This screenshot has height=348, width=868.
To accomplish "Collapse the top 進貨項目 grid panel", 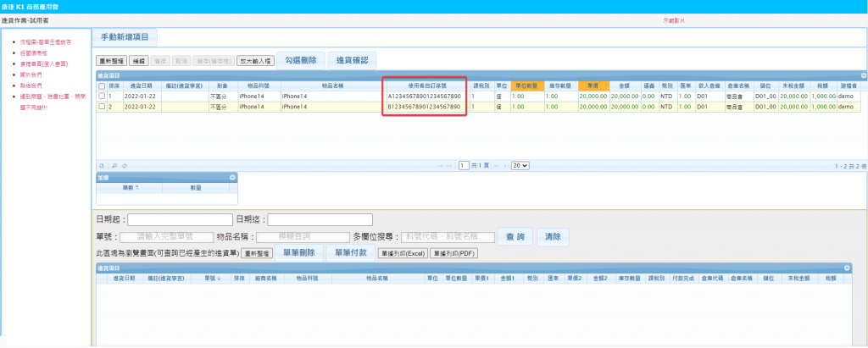I will coord(861,75).
